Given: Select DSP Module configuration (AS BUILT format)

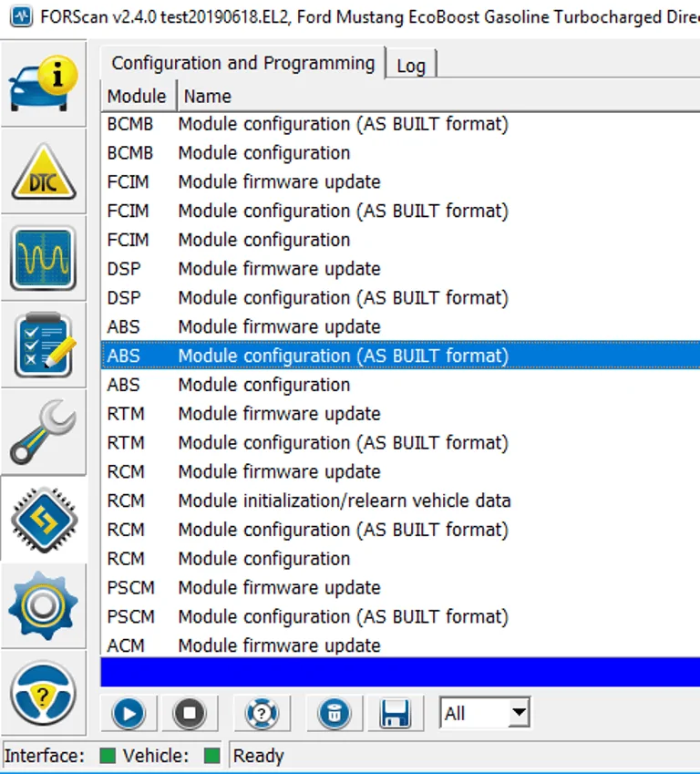Looking at the screenshot, I should pos(400,298).
